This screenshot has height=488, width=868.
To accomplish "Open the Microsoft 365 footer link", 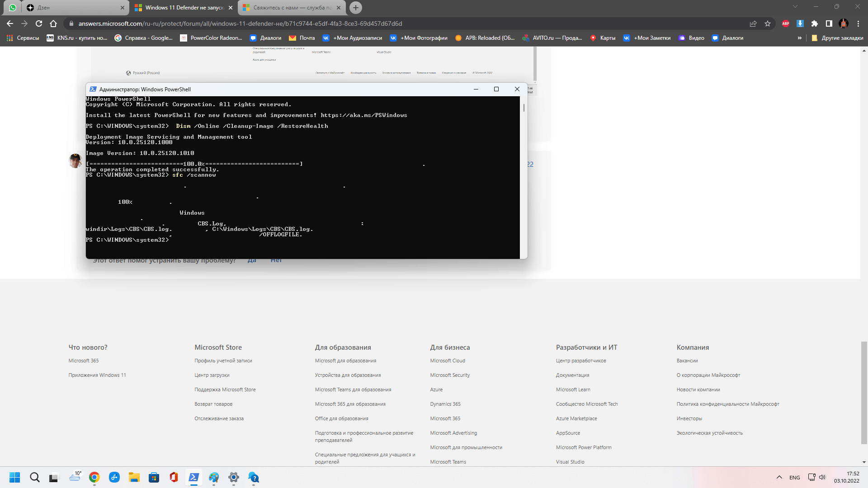I will (x=84, y=361).
